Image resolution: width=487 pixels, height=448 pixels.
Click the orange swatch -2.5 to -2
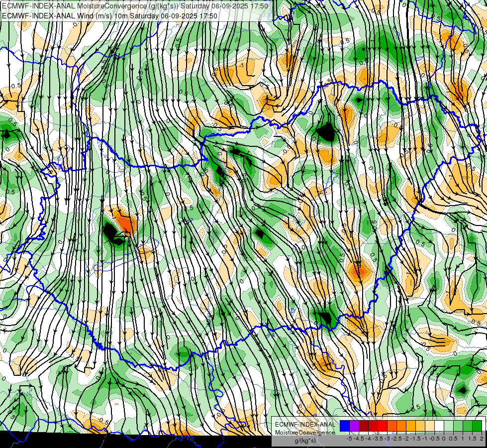coord(401,426)
